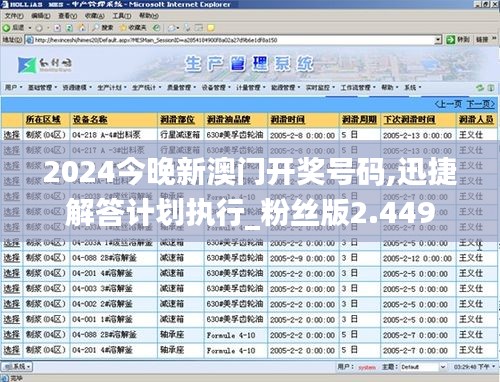Open the Search magnifier toolbar button
Viewport: 500px width, 382px height.
(x=103, y=28)
